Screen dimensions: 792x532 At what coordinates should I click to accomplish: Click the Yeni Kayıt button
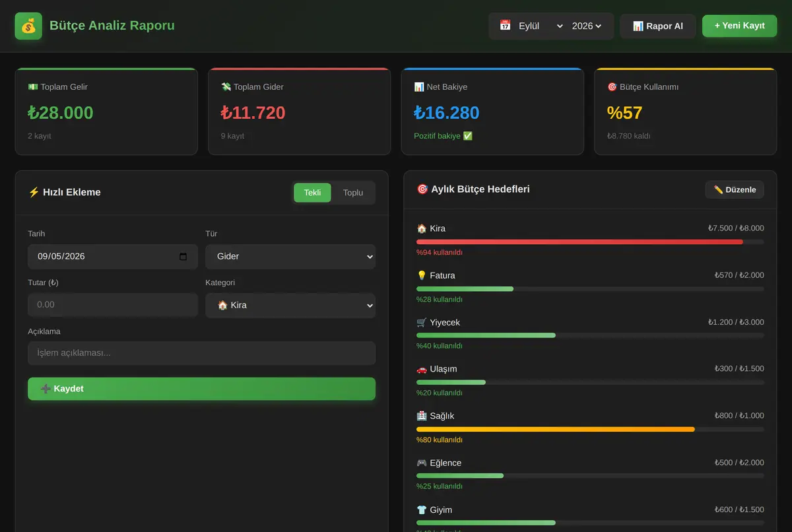[x=739, y=26]
